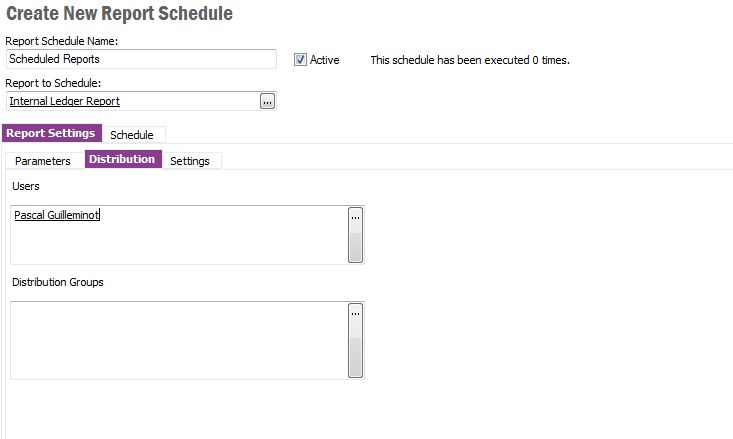Open the Distribution Groups ellipsis picker
The image size is (733, 439).
coord(355,313)
